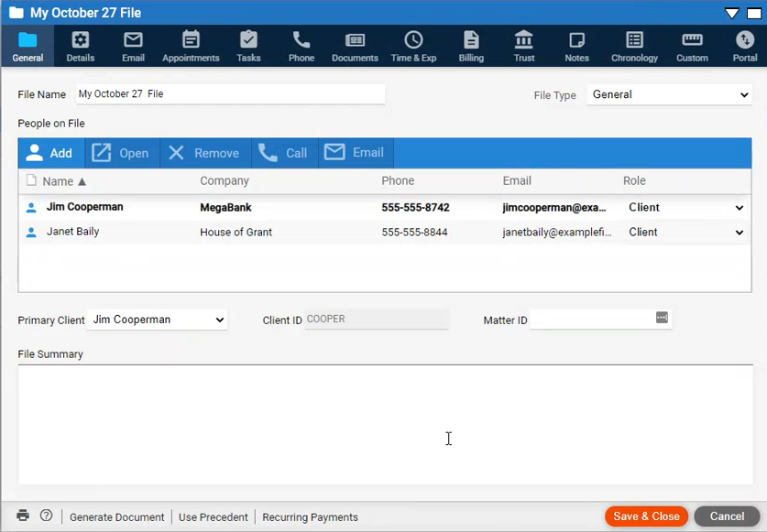Click the House of Grant company cell
Image resolution: width=767 pixels, height=532 pixels.
click(236, 233)
